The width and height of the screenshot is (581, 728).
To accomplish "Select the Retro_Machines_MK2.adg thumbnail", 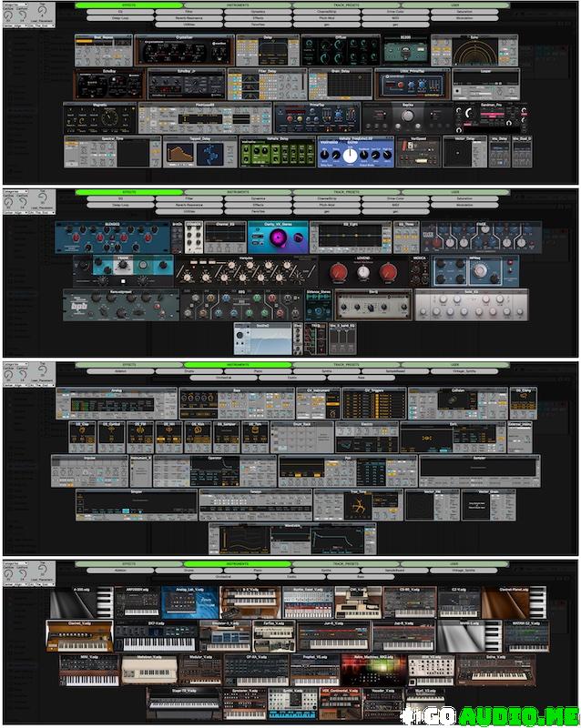I will click(x=373, y=671).
